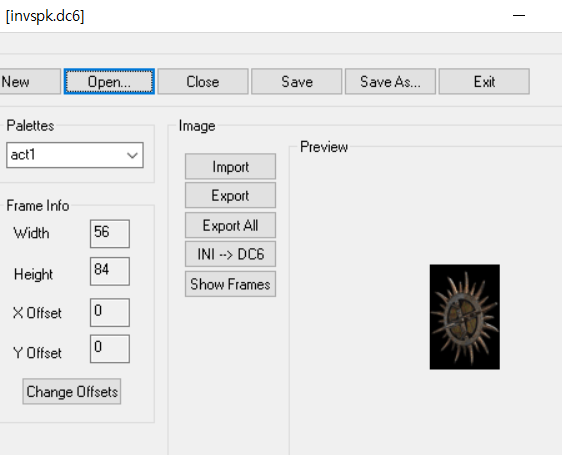Click the Preview group label
This screenshot has height=455, width=562.
point(324,147)
